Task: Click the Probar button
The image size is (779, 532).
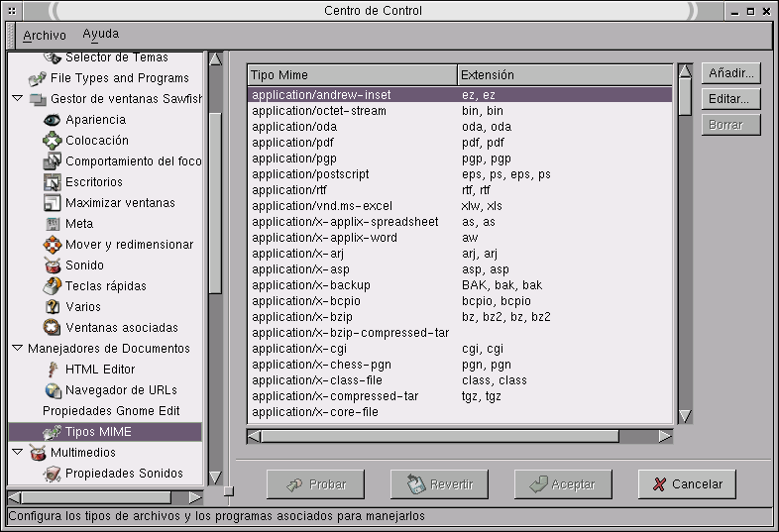Action: point(315,484)
